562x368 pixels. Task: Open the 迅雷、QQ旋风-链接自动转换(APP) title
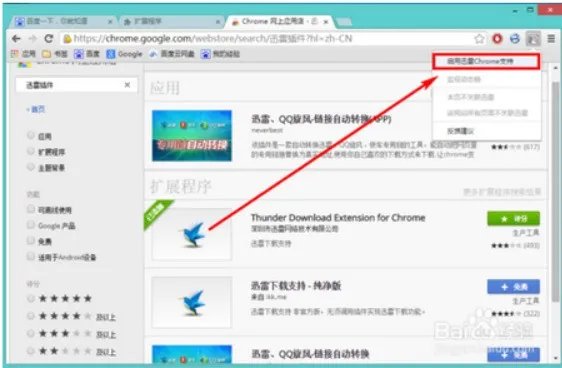pos(321,119)
